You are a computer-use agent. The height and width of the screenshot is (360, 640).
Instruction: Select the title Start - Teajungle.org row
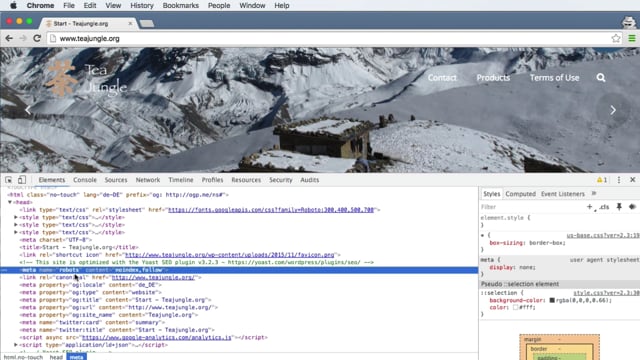[x=239, y=247]
